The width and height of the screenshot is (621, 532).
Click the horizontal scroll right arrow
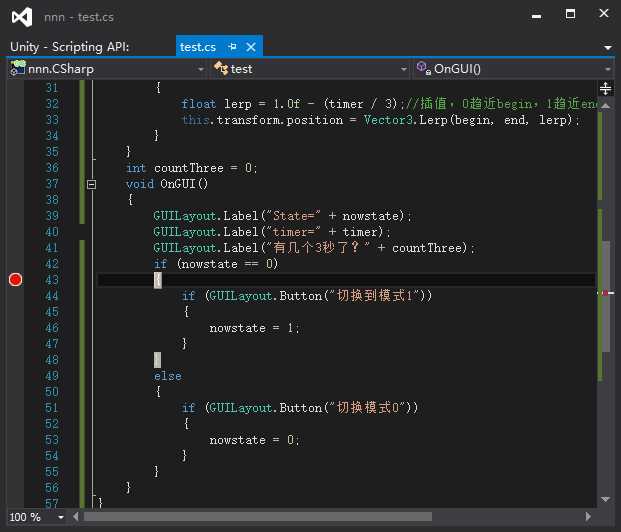point(588,517)
